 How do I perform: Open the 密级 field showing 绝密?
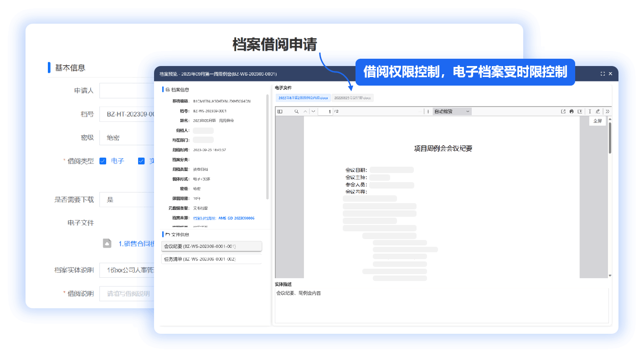[127, 138]
